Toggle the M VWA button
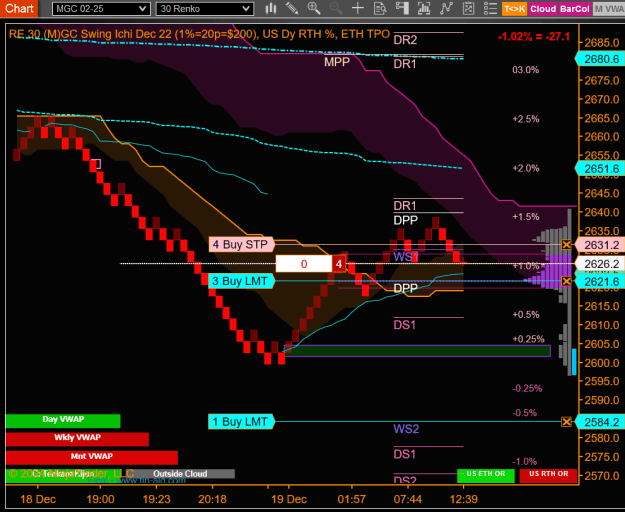Viewport: 625px width, 512px height. coord(609,9)
